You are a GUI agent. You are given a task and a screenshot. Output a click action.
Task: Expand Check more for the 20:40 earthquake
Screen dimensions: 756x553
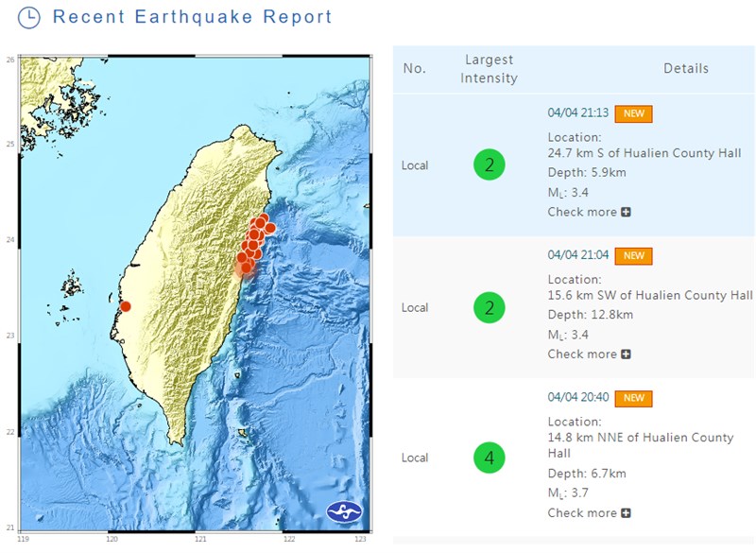pyautogui.click(x=589, y=513)
